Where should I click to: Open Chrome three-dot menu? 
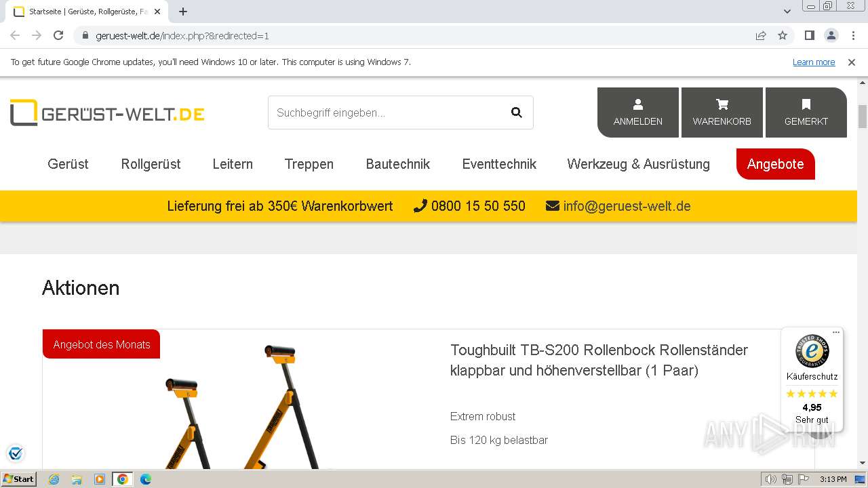coord(853,36)
